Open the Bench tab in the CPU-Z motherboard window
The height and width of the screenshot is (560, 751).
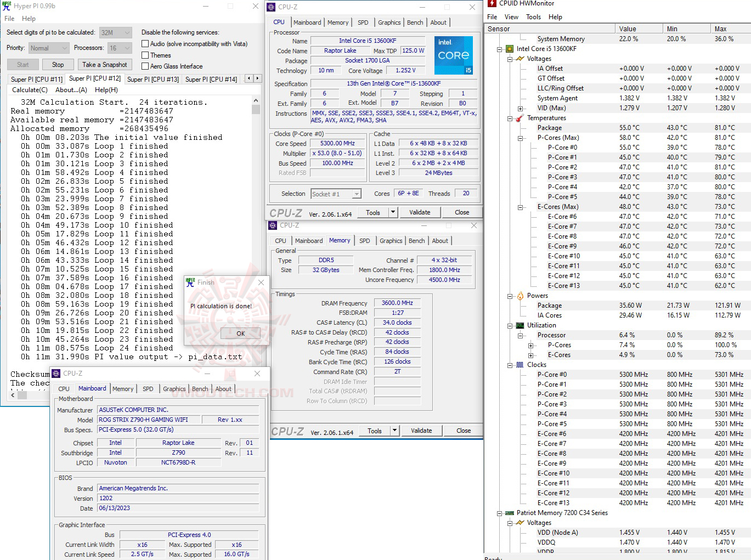tap(200, 389)
